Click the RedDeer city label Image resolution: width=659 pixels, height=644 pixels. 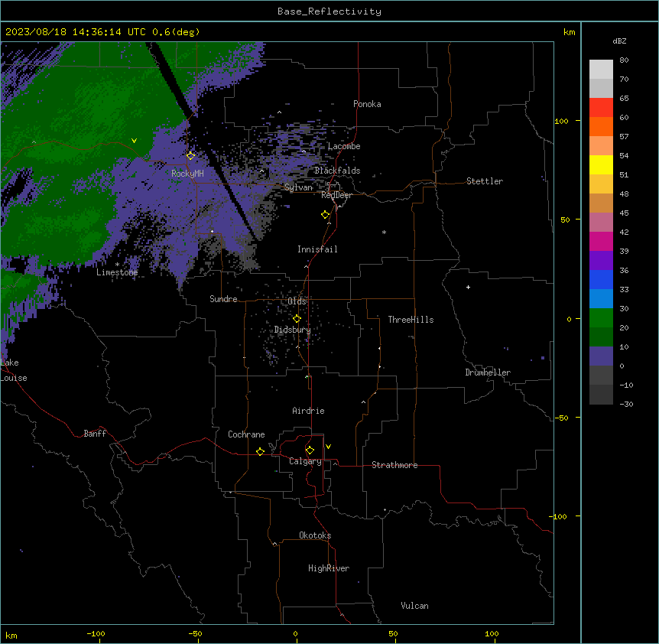(336, 195)
